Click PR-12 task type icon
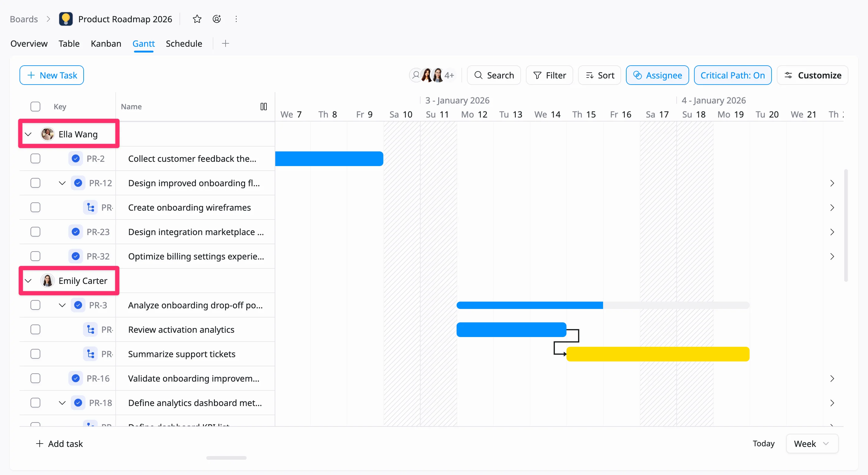 click(x=78, y=183)
